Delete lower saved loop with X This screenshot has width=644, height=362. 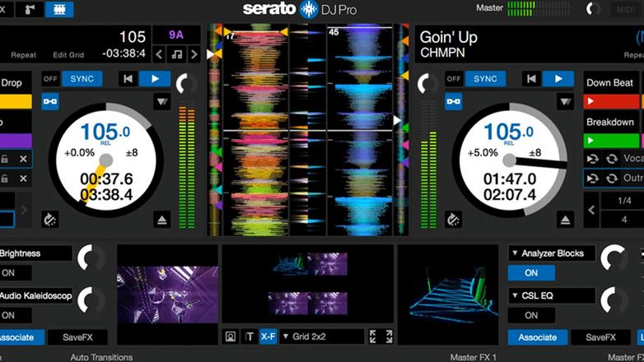click(x=23, y=179)
